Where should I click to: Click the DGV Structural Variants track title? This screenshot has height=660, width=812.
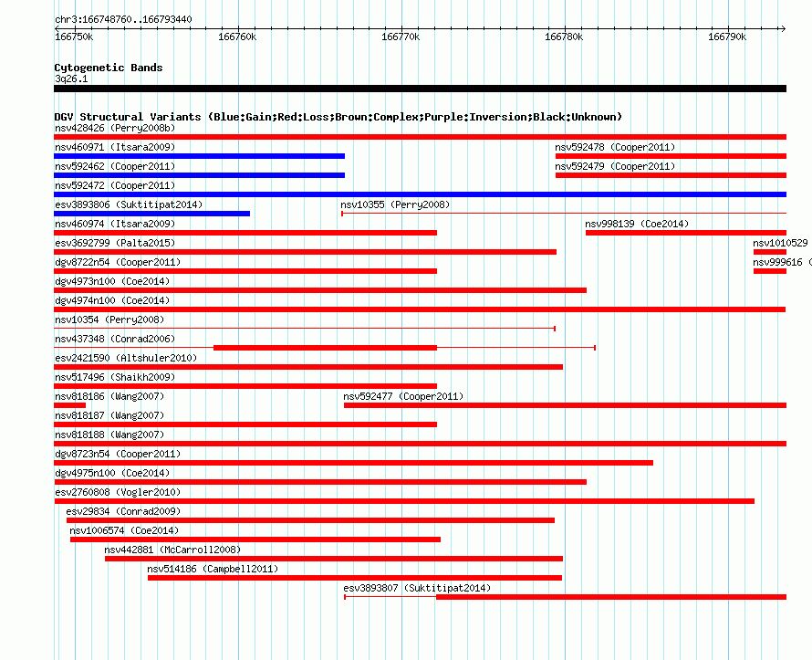(x=338, y=117)
